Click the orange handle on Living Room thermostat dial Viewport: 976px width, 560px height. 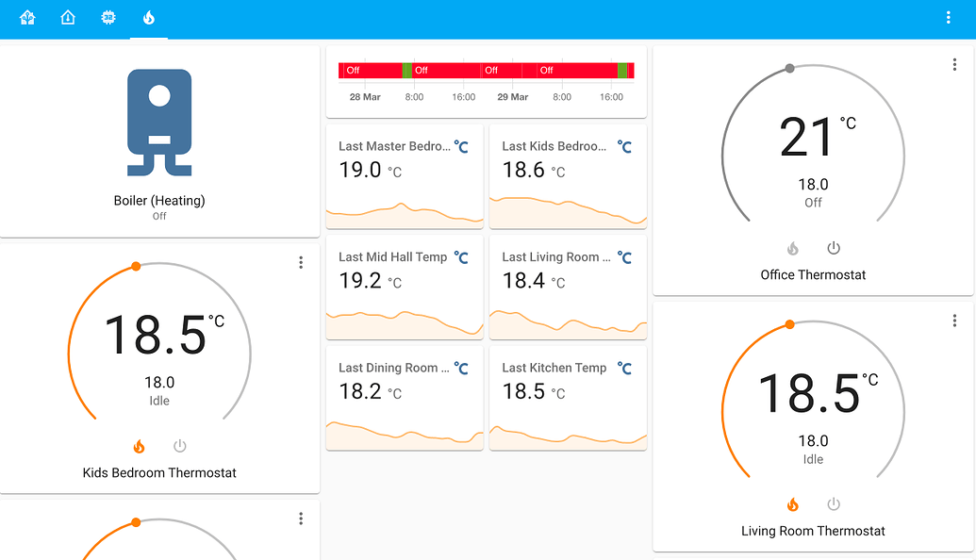(789, 323)
